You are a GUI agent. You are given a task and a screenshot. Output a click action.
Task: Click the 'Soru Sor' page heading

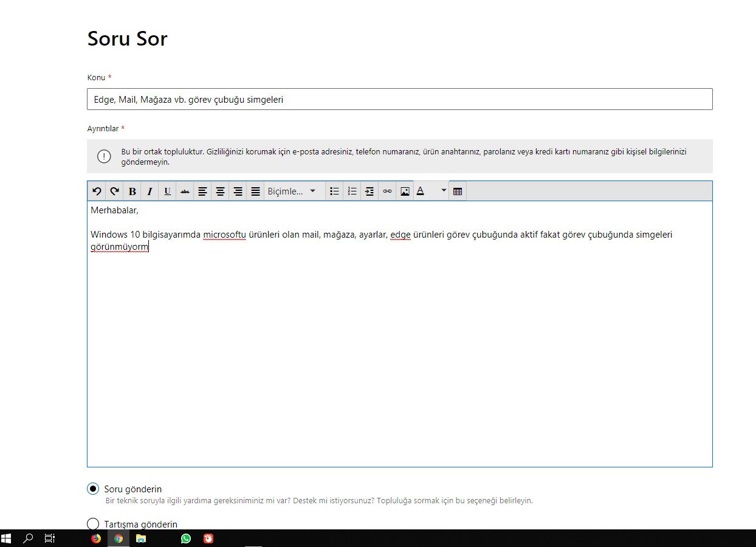click(x=127, y=38)
